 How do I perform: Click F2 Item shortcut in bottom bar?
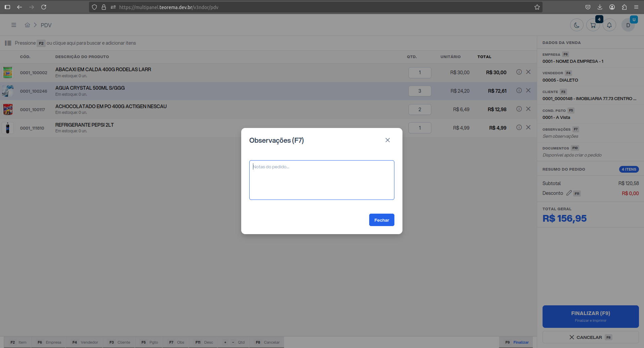pos(18,342)
